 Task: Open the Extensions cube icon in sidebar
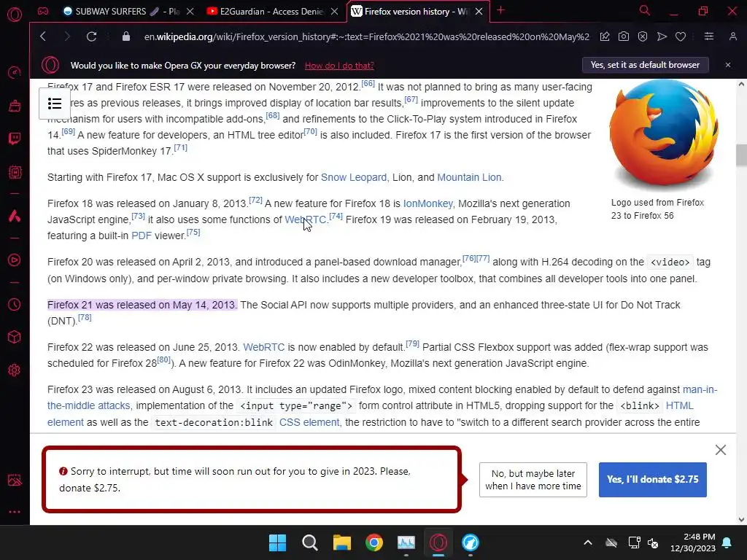[15, 337]
